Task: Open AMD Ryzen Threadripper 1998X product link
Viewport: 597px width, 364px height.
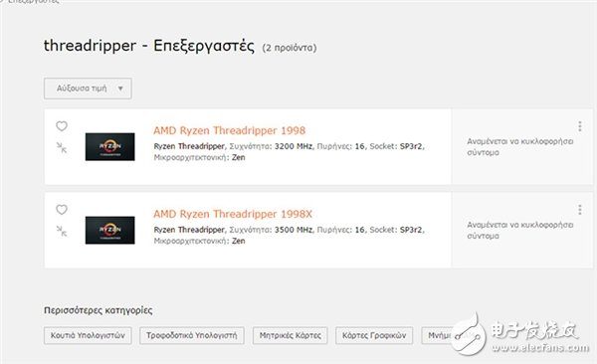Action: tap(233, 214)
